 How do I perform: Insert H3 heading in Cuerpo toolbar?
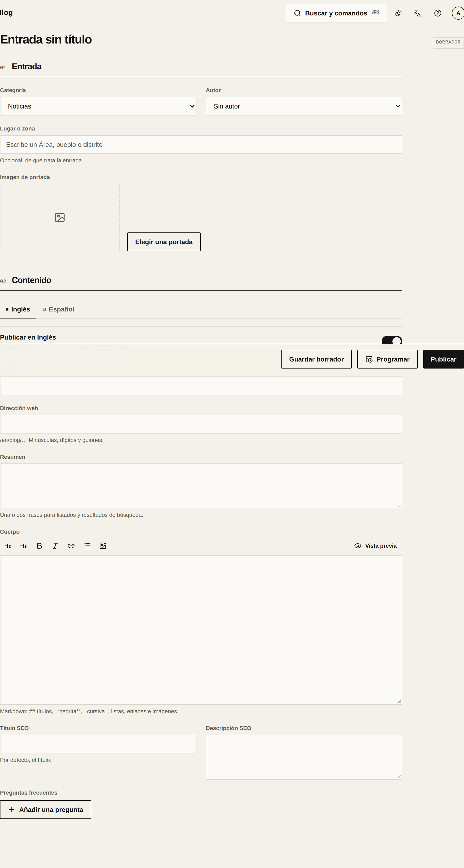[23, 546]
